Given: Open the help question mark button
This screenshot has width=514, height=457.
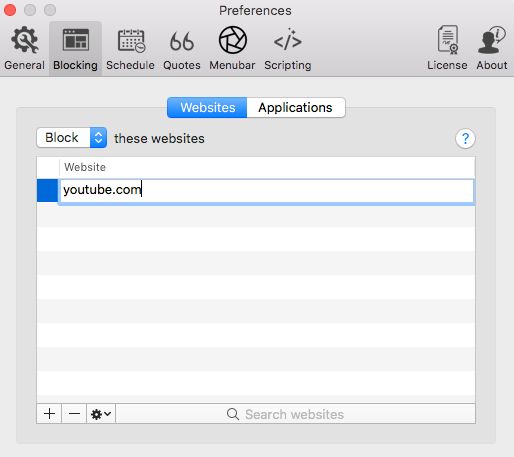Looking at the screenshot, I should click(465, 138).
